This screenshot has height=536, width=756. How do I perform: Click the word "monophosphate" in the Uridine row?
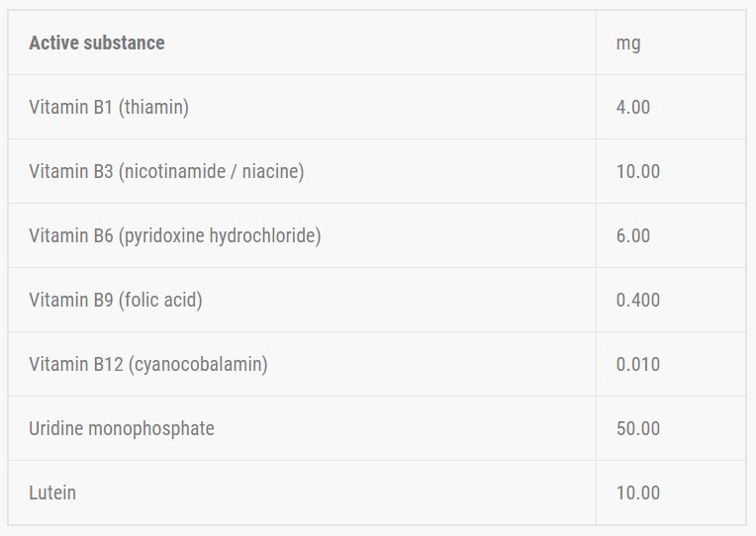pos(151,428)
